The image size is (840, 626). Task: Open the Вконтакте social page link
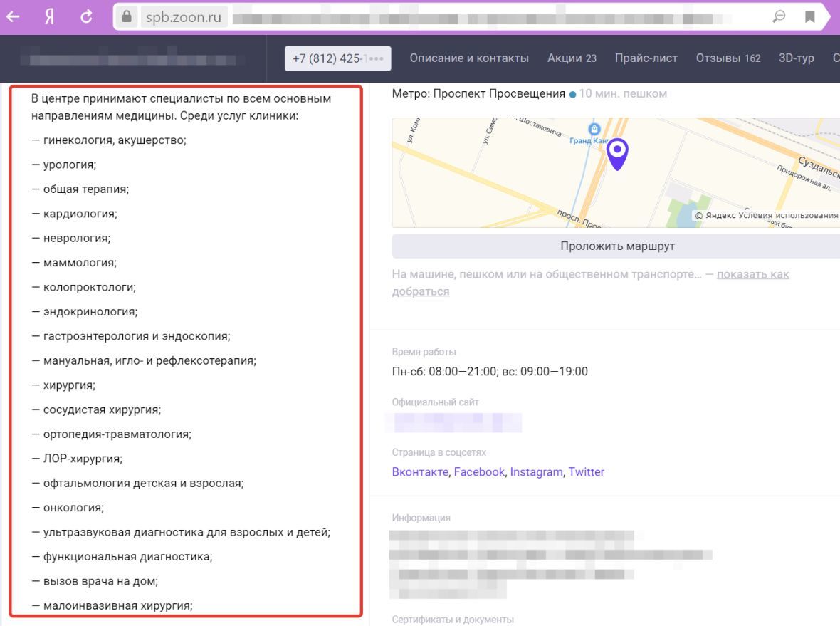pyautogui.click(x=420, y=472)
